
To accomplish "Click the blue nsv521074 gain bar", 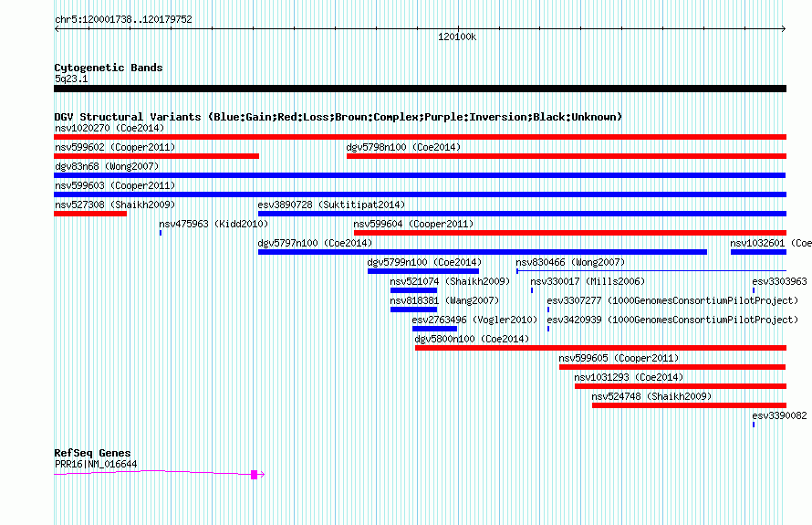I will tap(414, 290).
